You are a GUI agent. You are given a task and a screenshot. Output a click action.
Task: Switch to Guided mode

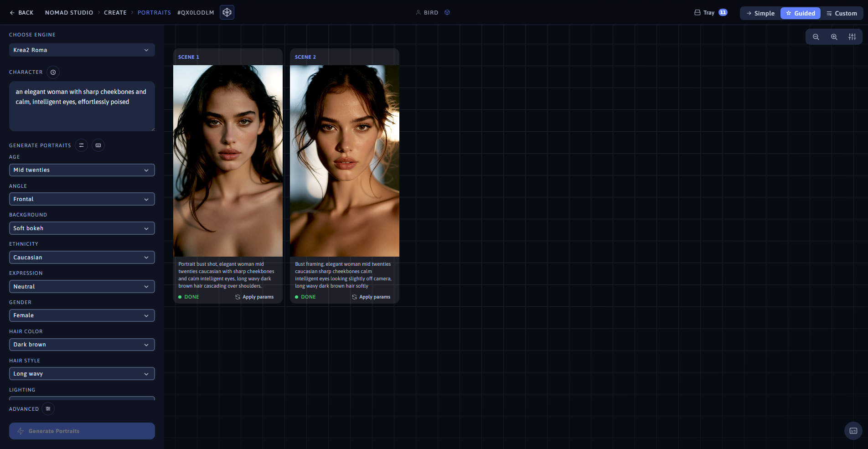(x=801, y=13)
